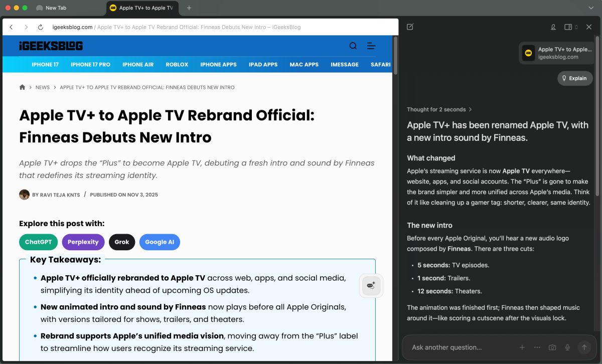Explore this post with Perplexity
The height and width of the screenshot is (364, 602).
point(83,242)
